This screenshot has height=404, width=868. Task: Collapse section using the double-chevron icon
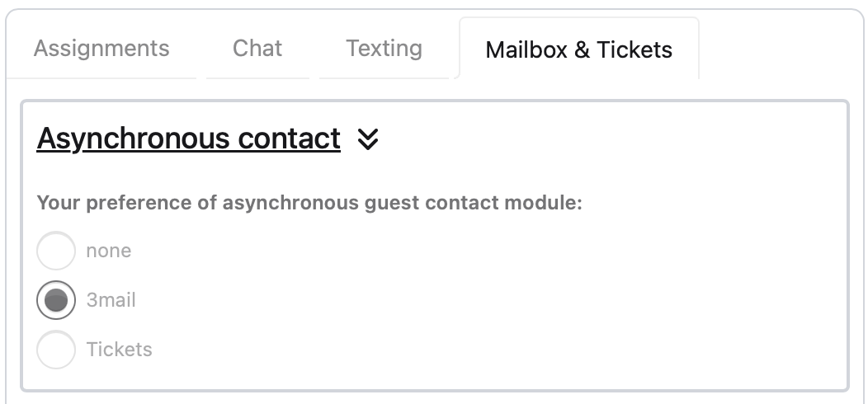coord(368,139)
